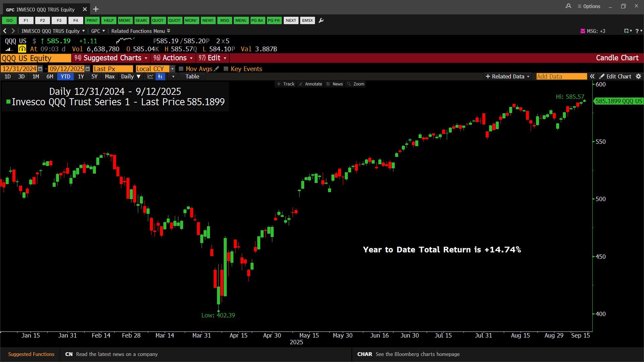Enable the Key Events checkbox

click(226, 69)
